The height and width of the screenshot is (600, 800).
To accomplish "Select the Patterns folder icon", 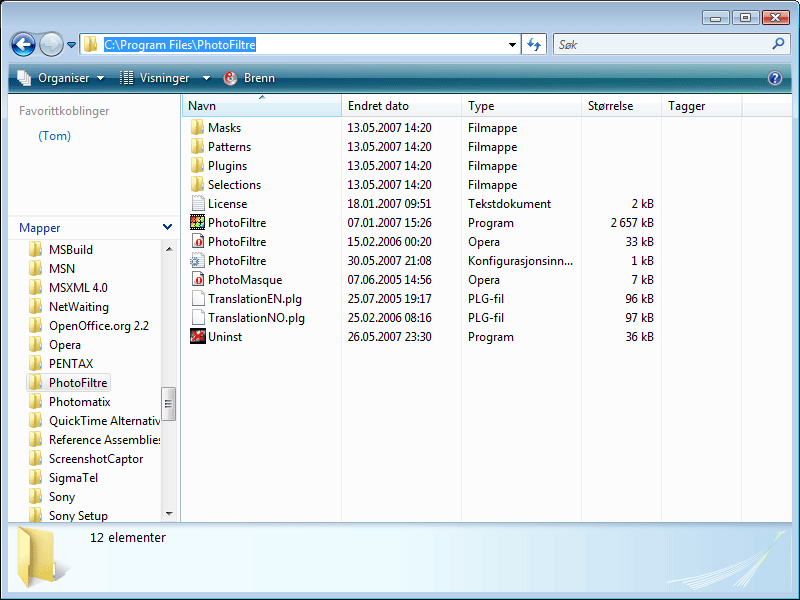I will (x=197, y=146).
